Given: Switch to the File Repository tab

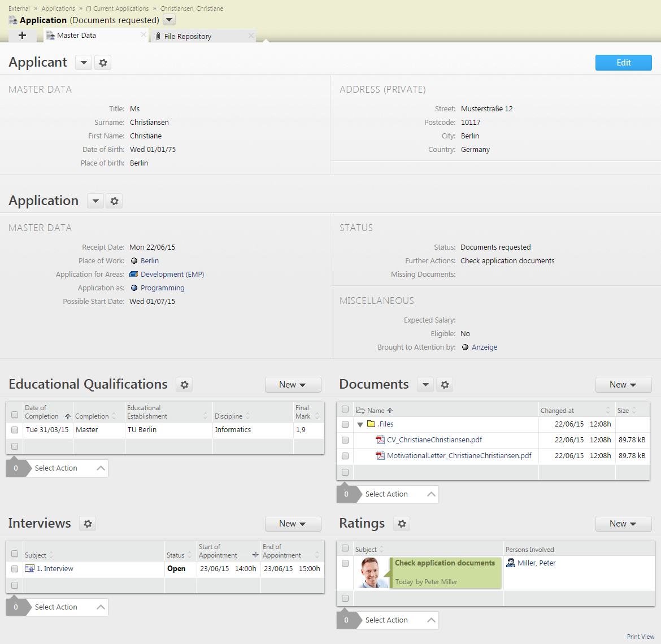Looking at the screenshot, I should 188,36.
